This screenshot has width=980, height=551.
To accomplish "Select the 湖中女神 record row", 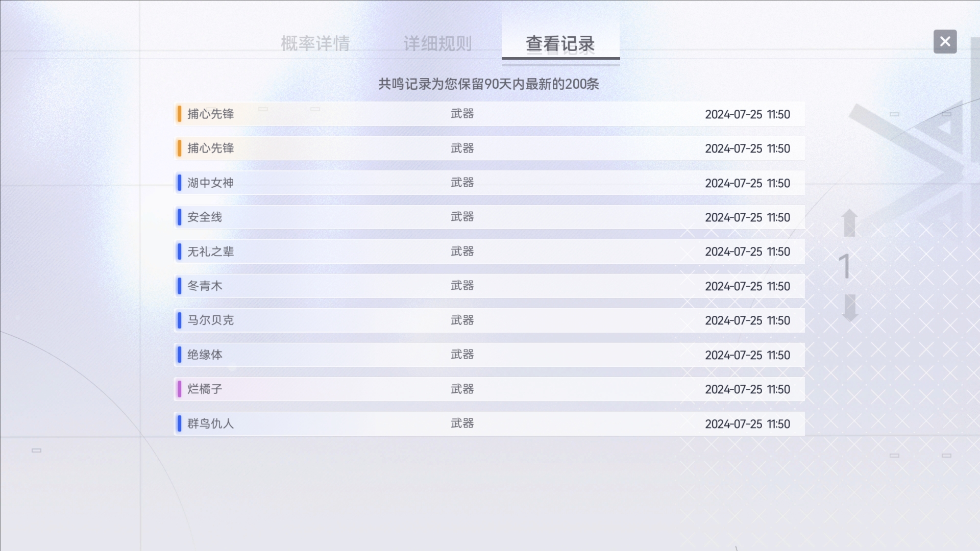I will pyautogui.click(x=489, y=183).
